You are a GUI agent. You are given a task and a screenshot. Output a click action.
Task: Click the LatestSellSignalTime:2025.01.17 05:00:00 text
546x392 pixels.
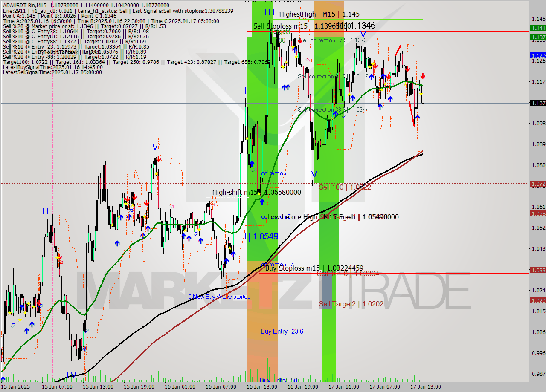52,72
